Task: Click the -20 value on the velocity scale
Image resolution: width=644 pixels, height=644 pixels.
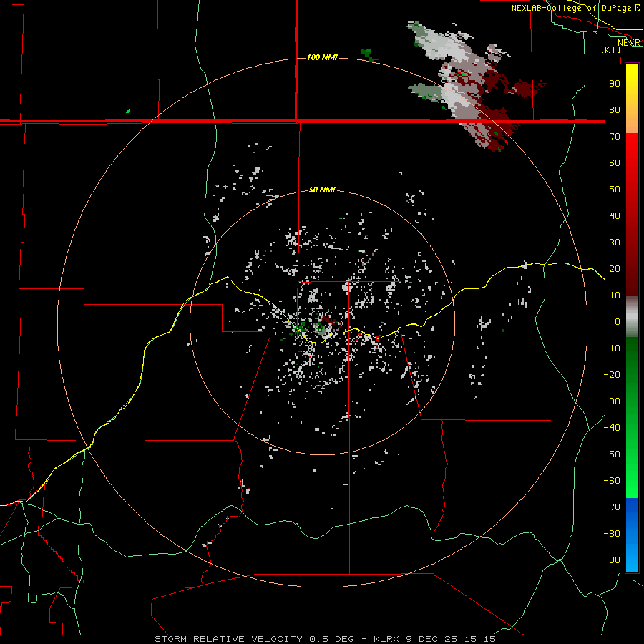Action: (x=612, y=375)
